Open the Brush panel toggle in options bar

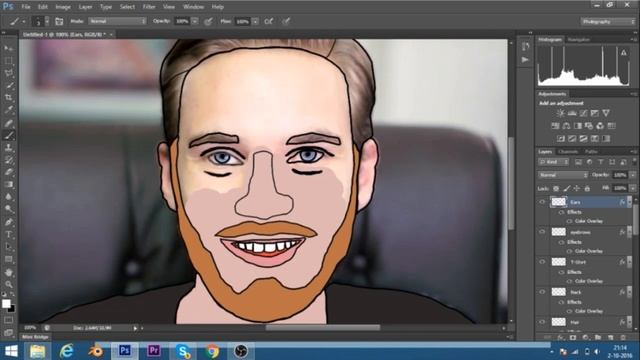click(59, 21)
